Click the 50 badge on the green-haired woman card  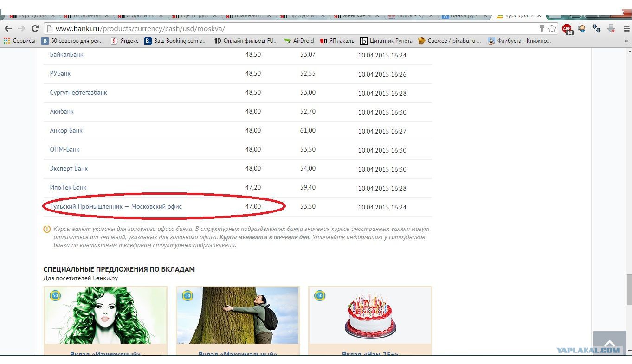[55, 295]
